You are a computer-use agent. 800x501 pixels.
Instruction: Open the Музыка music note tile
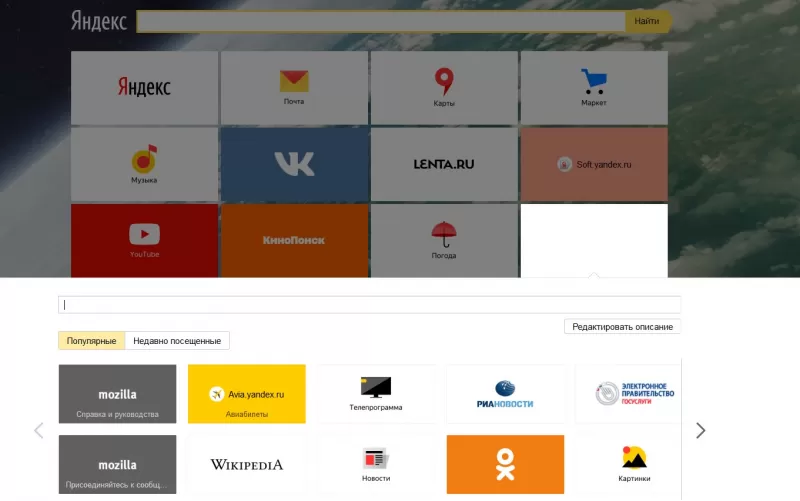click(144, 164)
